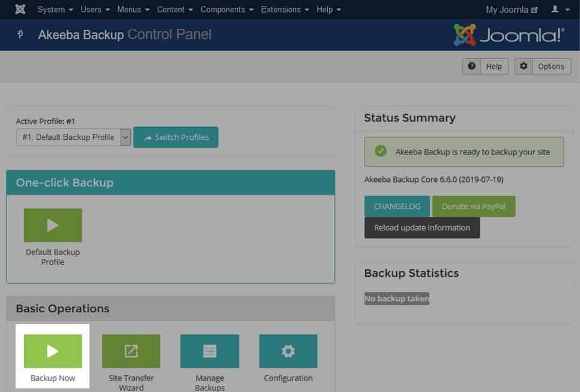This screenshot has width=580, height=392.
Task: Click the Akeeba Backup Control Panel title
Action: 125,35
